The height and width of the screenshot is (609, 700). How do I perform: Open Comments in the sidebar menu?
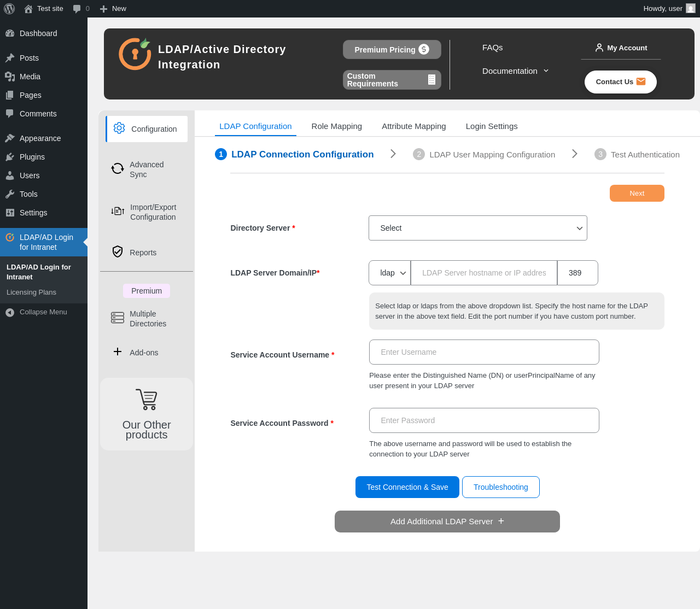44,114
